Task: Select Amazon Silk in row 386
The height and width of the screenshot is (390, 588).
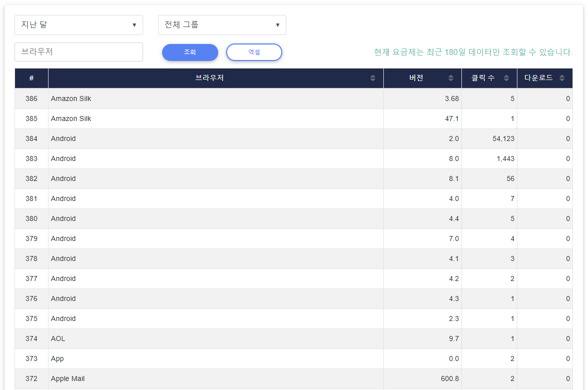Action: tap(71, 98)
